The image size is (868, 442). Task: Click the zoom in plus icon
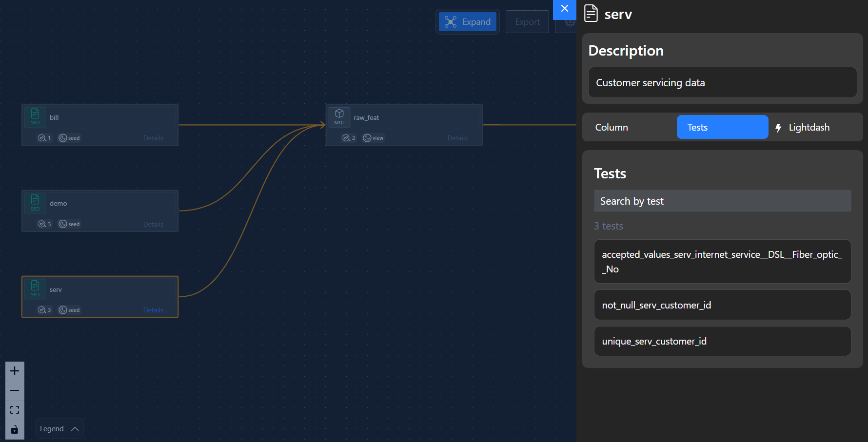click(15, 371)
